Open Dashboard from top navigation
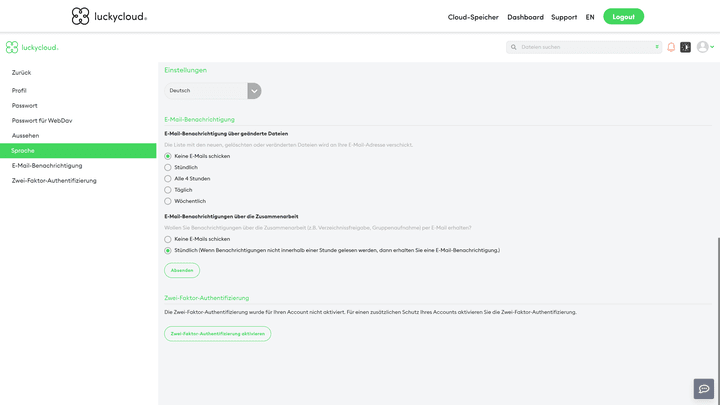Viewport: 720px width, 405px height. coord(525,17)
